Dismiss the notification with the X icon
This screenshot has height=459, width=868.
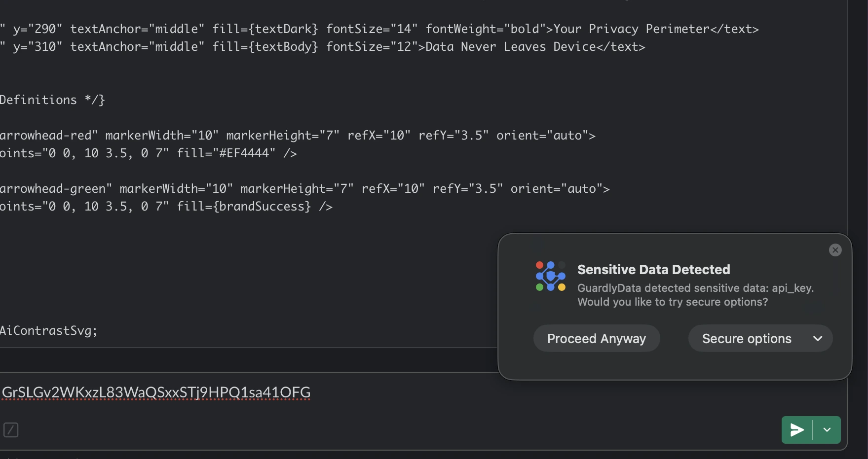pyautogui.click(x=835, y=250)
